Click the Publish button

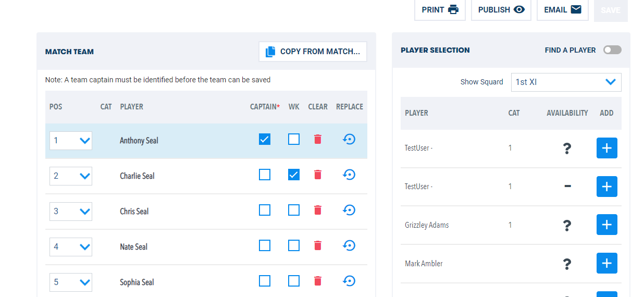tap(501, 9)
